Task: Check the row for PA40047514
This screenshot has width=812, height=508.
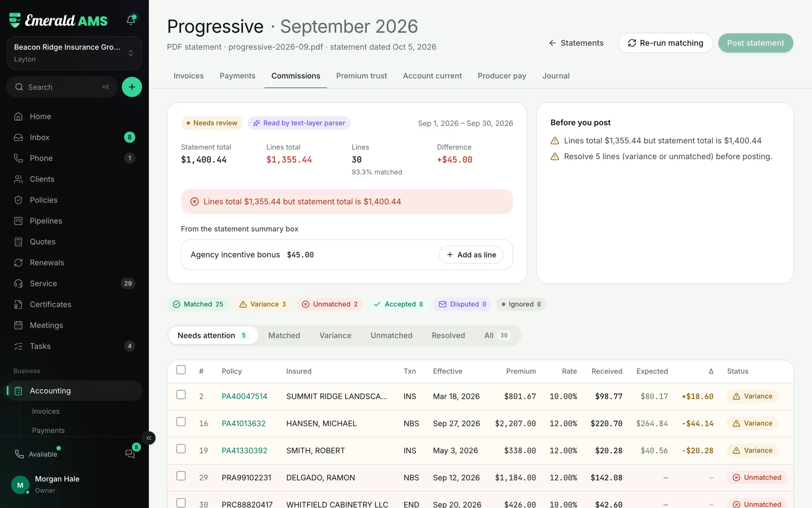Action: point(181,395)
